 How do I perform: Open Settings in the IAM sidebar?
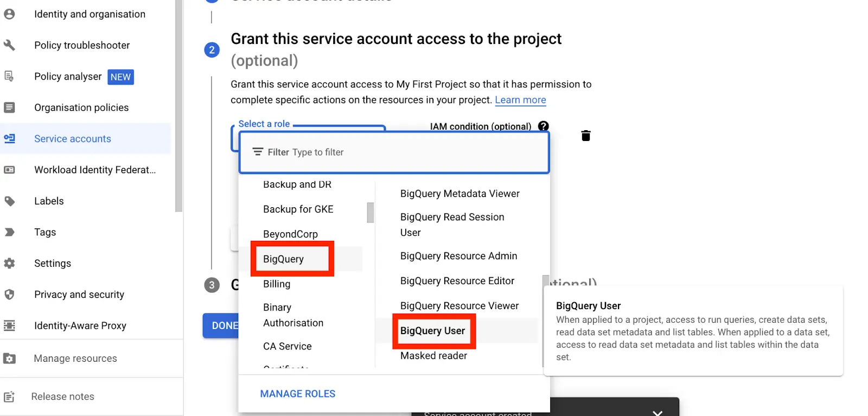[53, 263]
